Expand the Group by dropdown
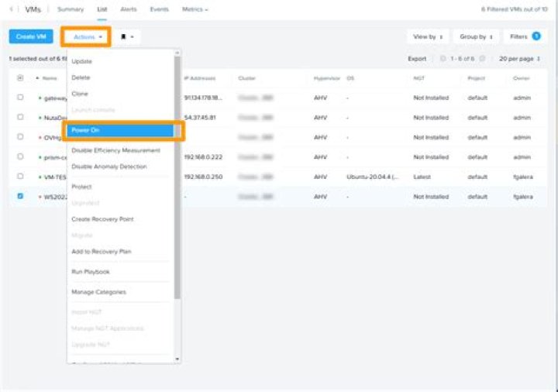The width and height of the screenshot is (558, 392). 477,36
